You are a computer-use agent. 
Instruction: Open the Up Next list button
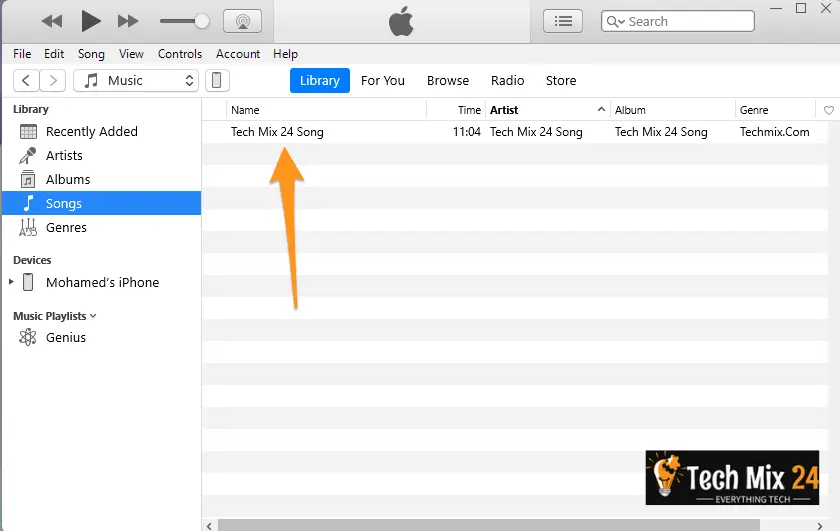tap(562, 21)
